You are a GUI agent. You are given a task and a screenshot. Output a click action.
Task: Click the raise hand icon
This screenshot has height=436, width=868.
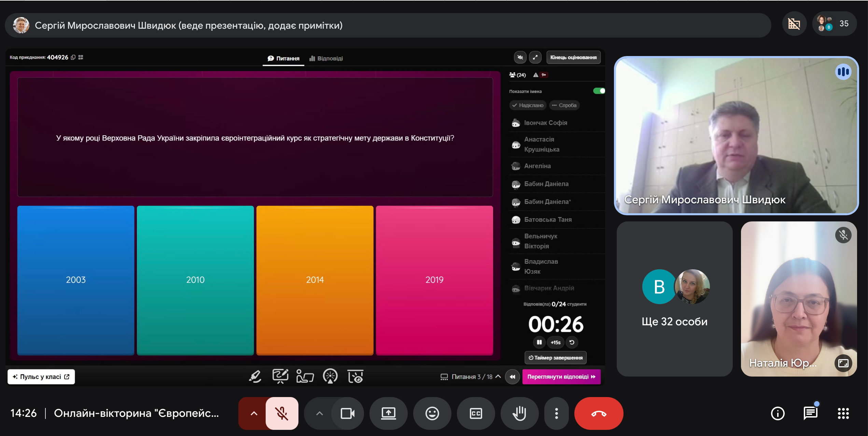[x=519, y=413]
